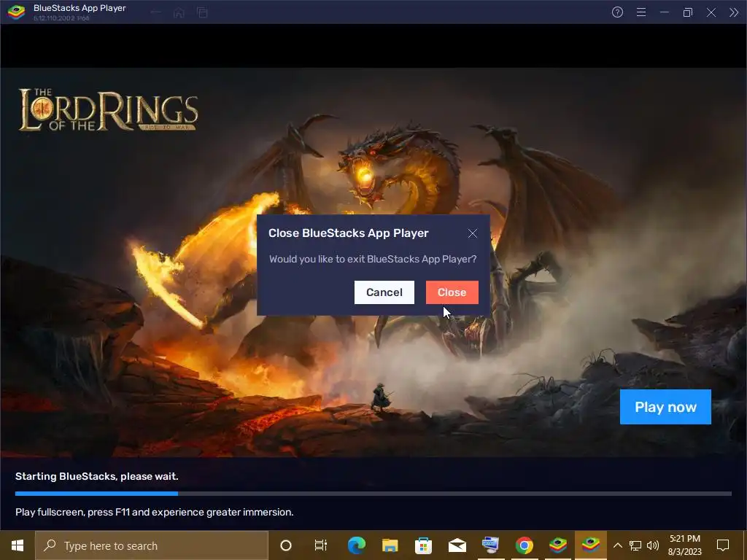Viewport: 747px width, 560px height.
Task: Open Microsoft Store from the taskbar
Action: pyautogui.click(x=423, y=545)
